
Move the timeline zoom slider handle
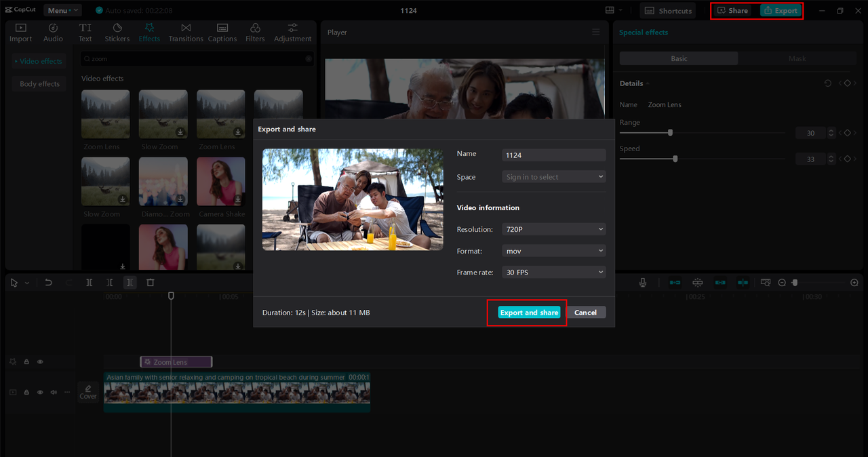coord(795,283)
